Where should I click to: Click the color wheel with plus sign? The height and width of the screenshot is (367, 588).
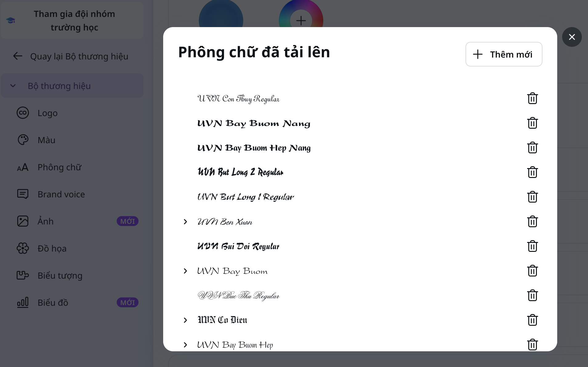tap(300, 20)
